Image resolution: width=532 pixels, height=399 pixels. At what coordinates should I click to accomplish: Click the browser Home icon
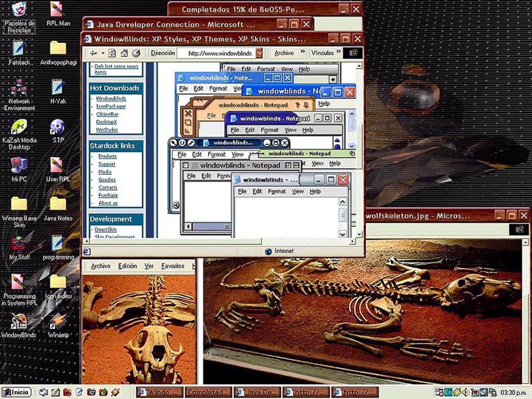point(124,53)
